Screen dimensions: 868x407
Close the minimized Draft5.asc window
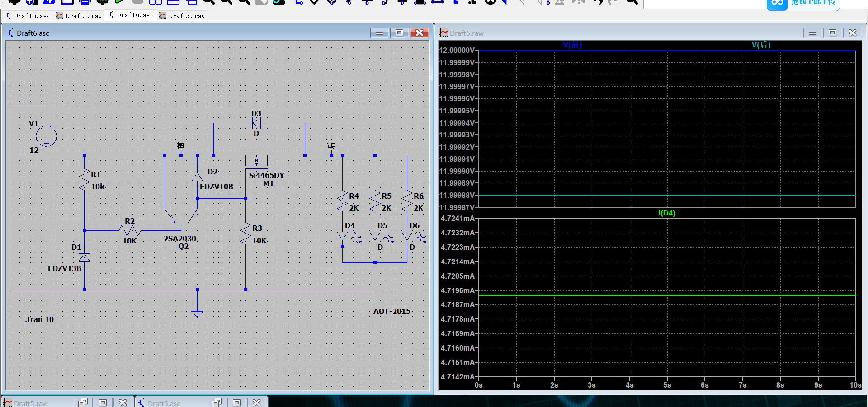click(256, 402)
